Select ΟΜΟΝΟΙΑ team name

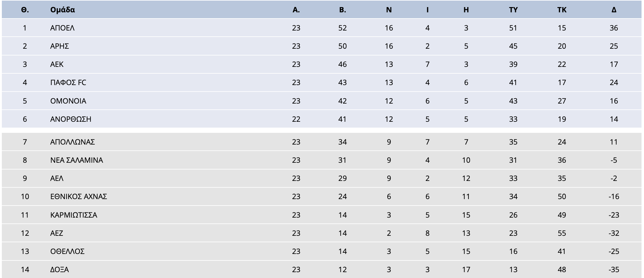[x=68, y=101]
